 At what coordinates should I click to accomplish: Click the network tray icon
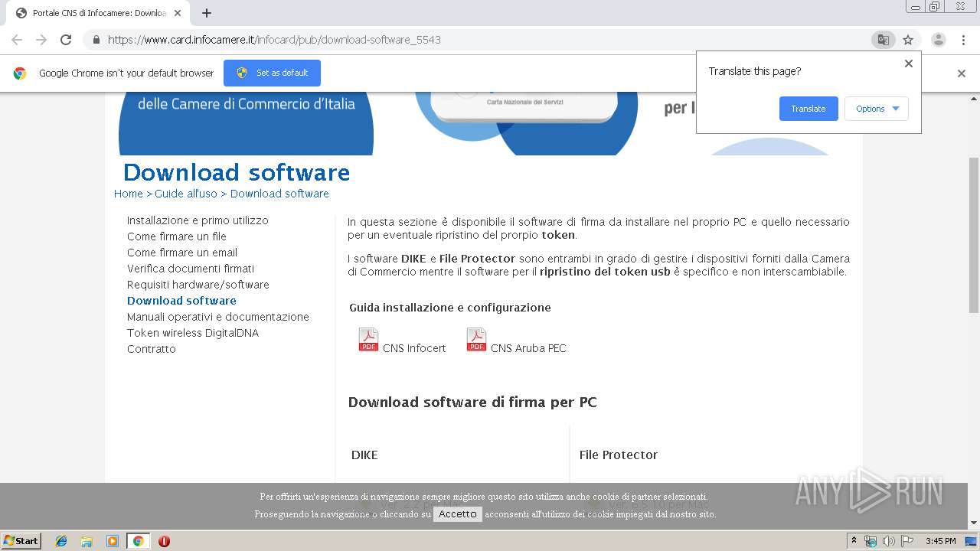(871, 541)
